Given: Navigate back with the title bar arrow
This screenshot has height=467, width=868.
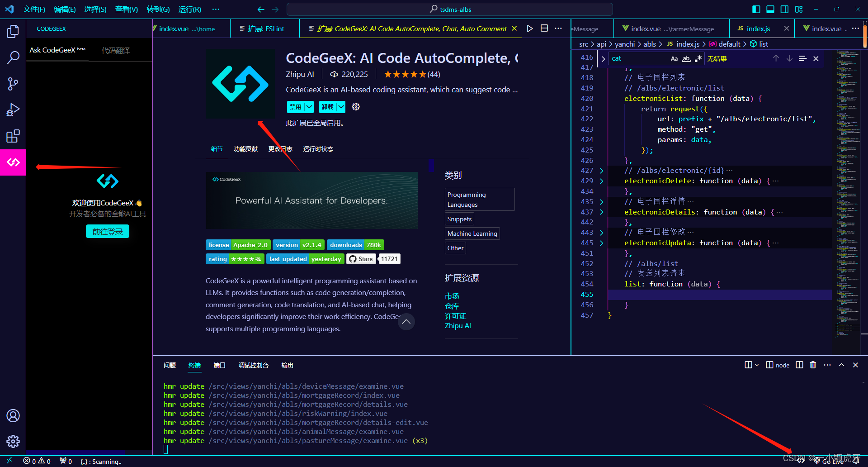Looking at the screenshot, I should click(261, 9).
